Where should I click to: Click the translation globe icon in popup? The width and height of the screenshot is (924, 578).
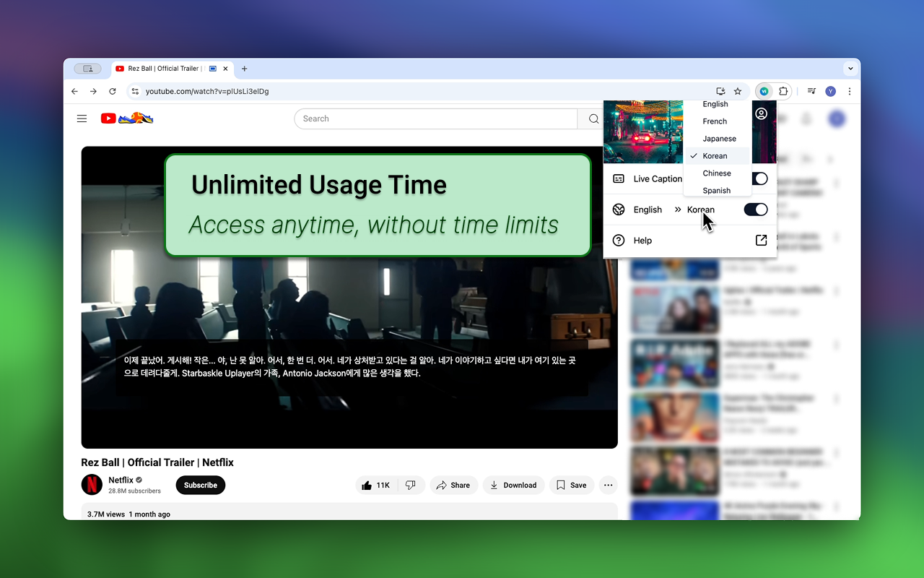[619, 210]
